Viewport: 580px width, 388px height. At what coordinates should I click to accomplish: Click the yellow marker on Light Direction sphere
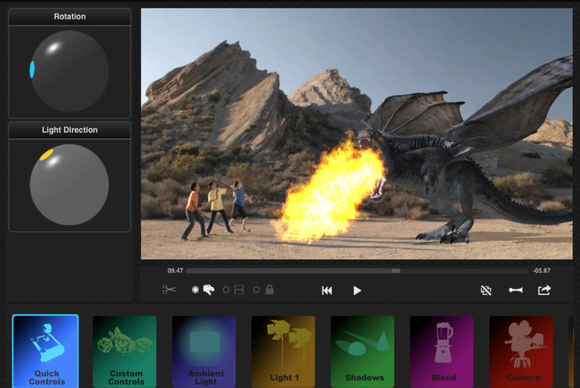46,154
